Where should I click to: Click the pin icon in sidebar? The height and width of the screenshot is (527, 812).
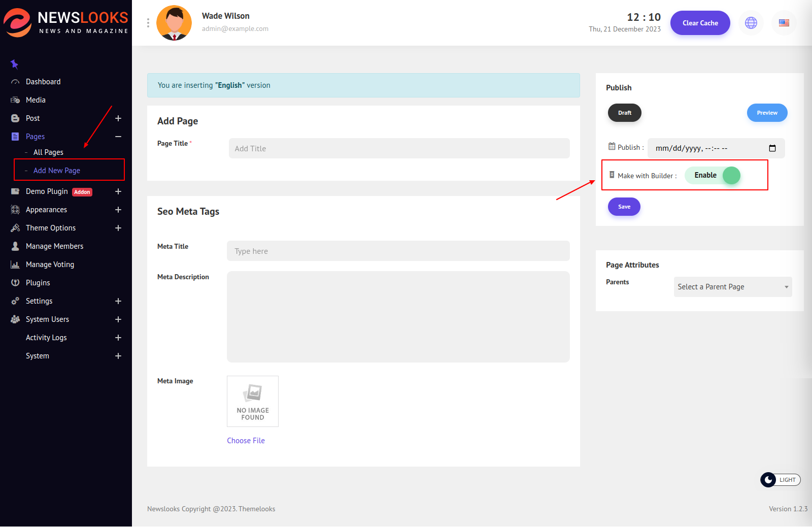click(x=14, y=64)
